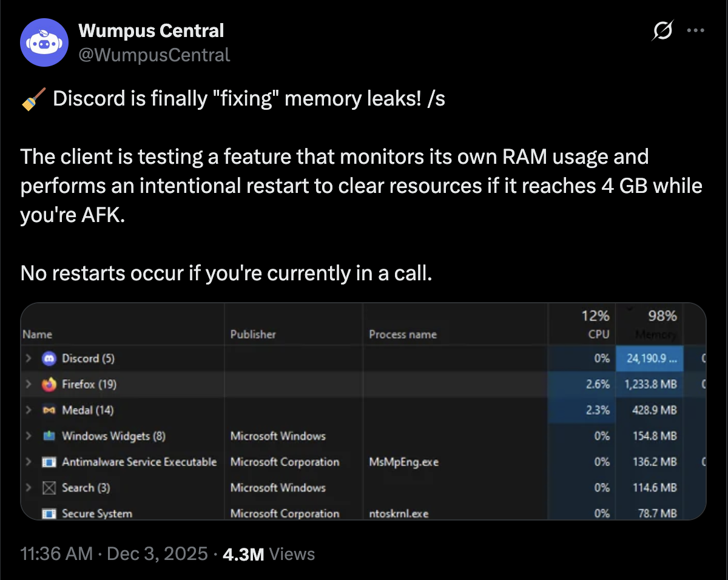Expand the Windows Widgets (8) group

click(x=28, y=436)
